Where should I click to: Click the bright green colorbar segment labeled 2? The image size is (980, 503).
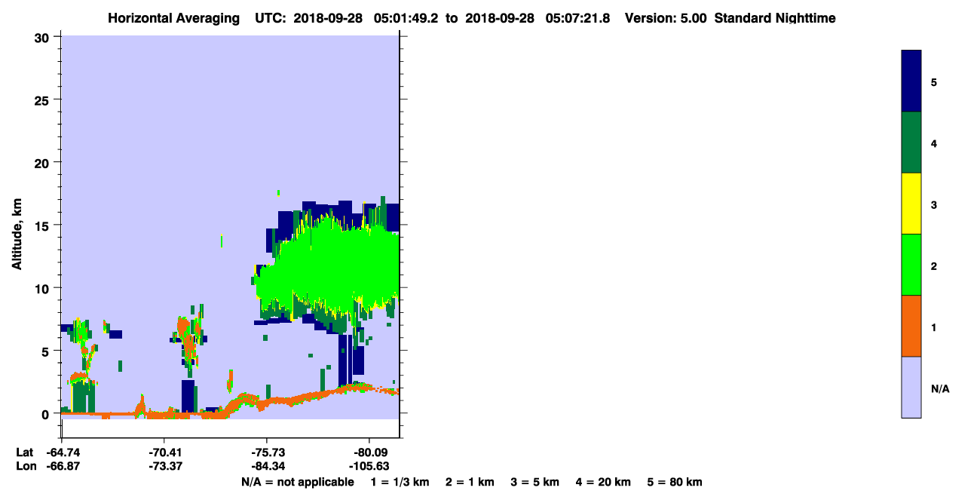tap(911, 265)
